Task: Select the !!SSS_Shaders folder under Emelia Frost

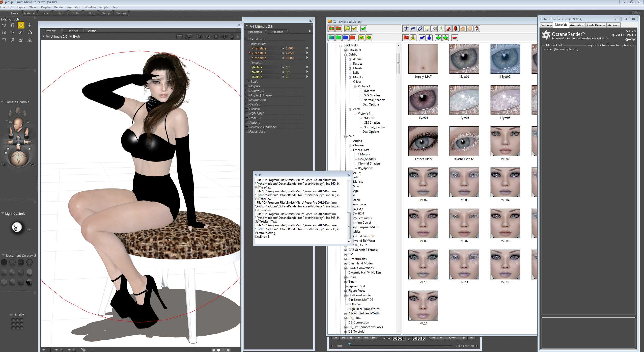Action: 367,159
